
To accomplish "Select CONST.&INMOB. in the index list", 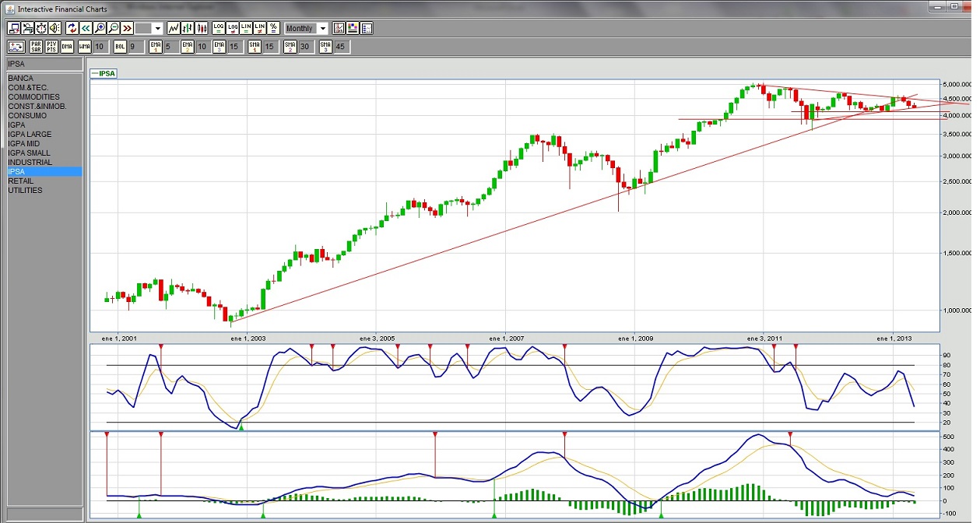I will coord(44,107).
